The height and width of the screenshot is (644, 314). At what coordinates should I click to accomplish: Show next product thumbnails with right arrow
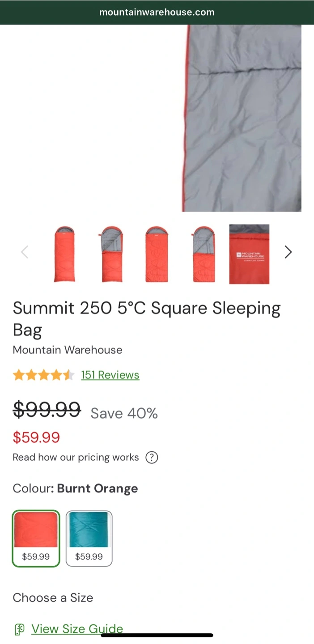click(x=289, y=252)
